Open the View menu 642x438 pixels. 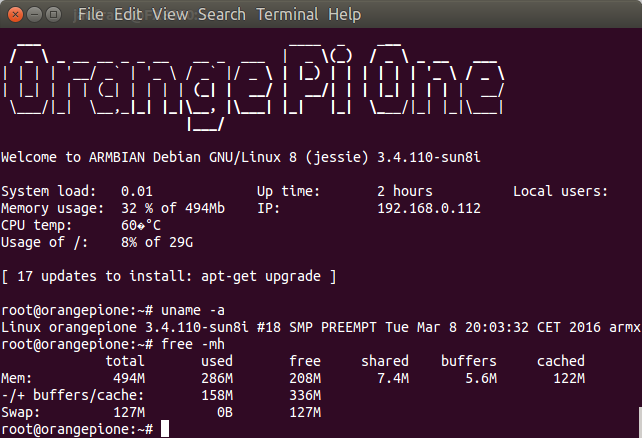point(170,15)
